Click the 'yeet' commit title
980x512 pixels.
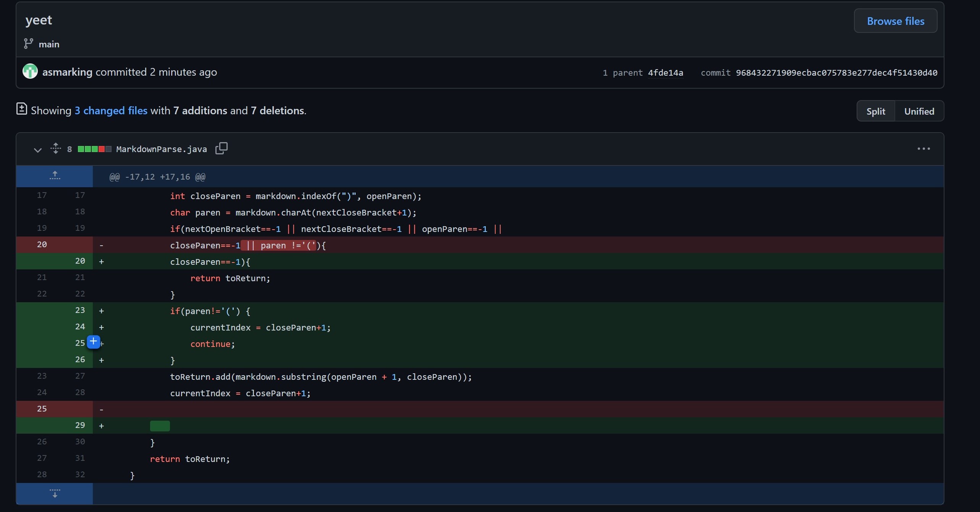(x=39, y=20)
